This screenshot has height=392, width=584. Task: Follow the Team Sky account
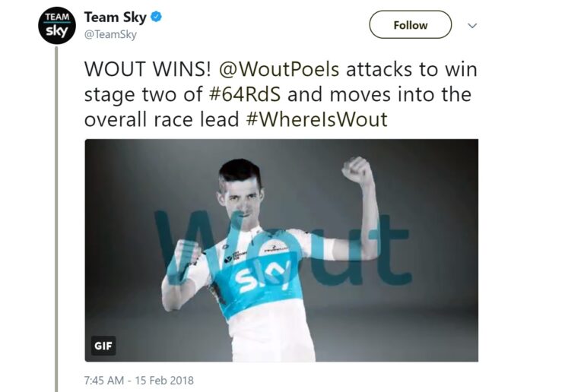click(410, 25)
